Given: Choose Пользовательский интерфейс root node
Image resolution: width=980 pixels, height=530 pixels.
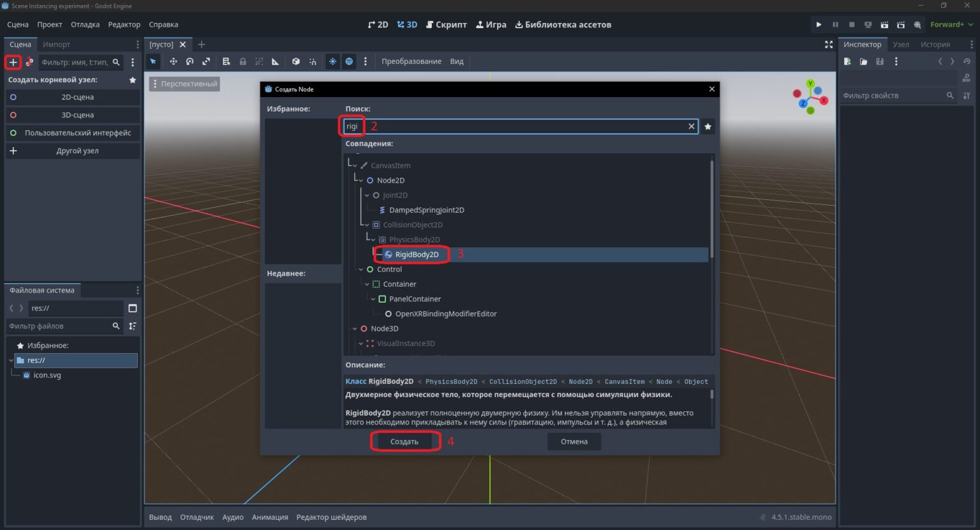Looking at the screenshot, I should (73, 133).
